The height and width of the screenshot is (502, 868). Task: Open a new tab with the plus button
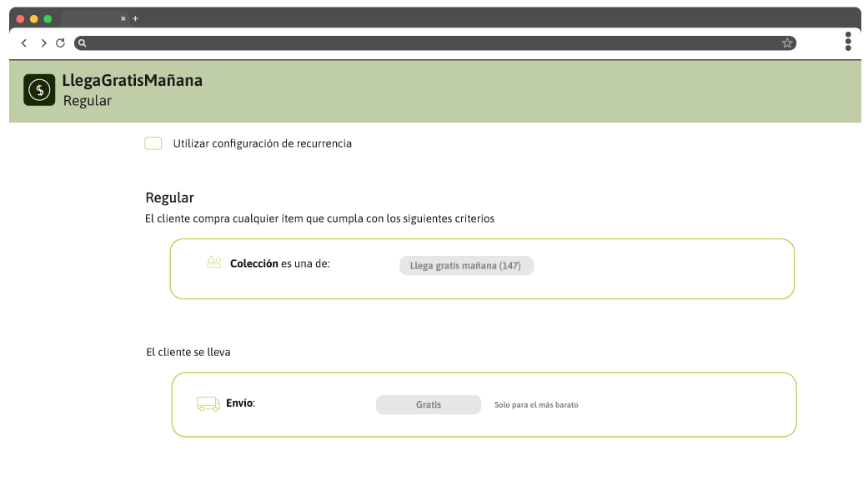[x=136, y=18]
